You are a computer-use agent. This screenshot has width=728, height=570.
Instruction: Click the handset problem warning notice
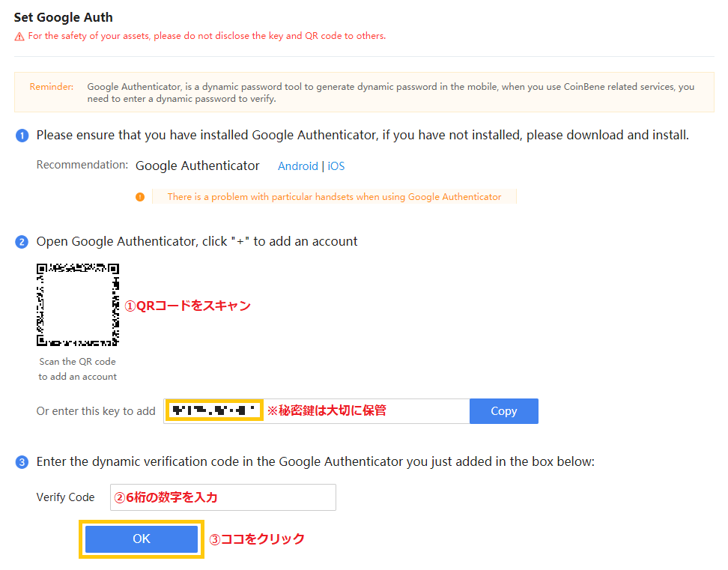(334, 197)
